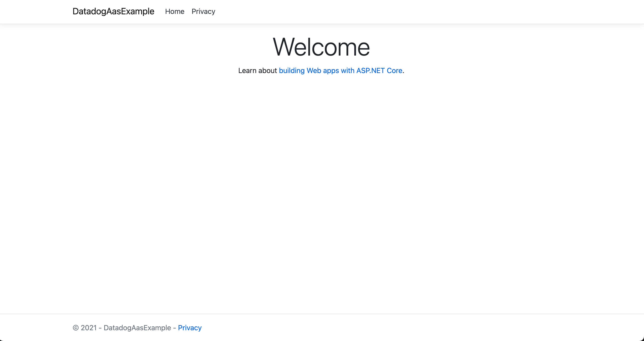Click Home, the first navbar item
This screenshot has height=341, width=644.
pos(175,11)
